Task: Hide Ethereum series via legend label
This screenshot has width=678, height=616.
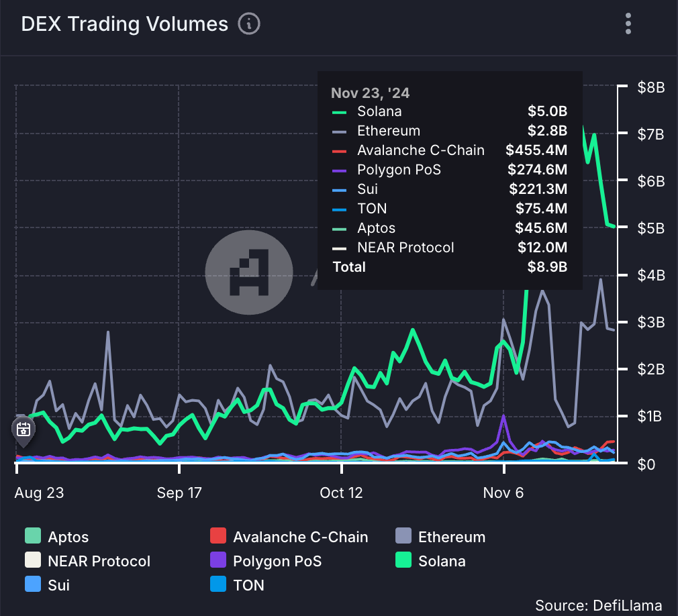Action: [452, 537]
